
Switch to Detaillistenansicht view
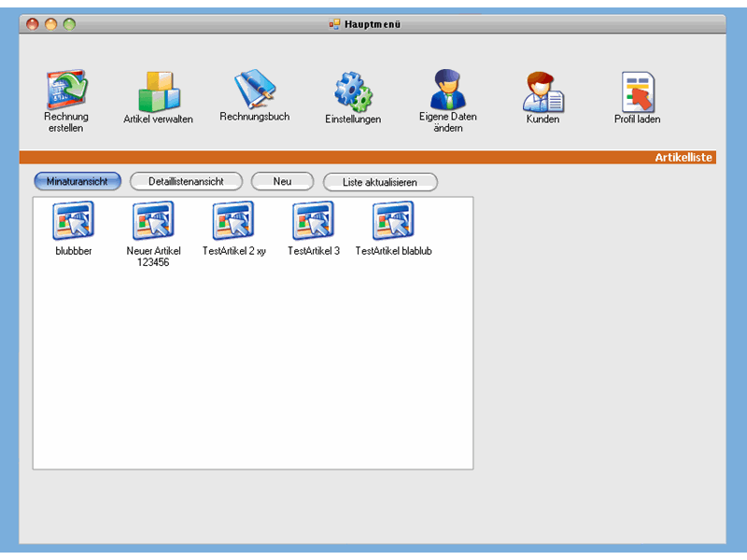click(x=186, y=181)
